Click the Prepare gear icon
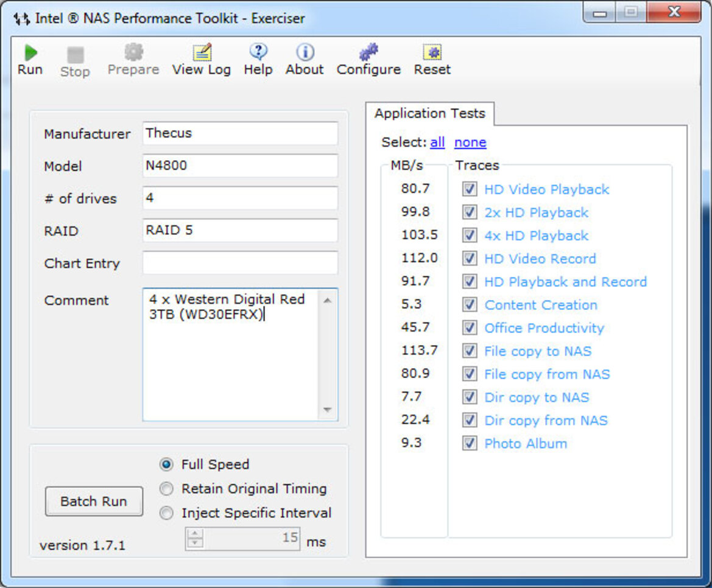Image resolution: width=712 pixels, height=588 pixels. pos(133,52)
